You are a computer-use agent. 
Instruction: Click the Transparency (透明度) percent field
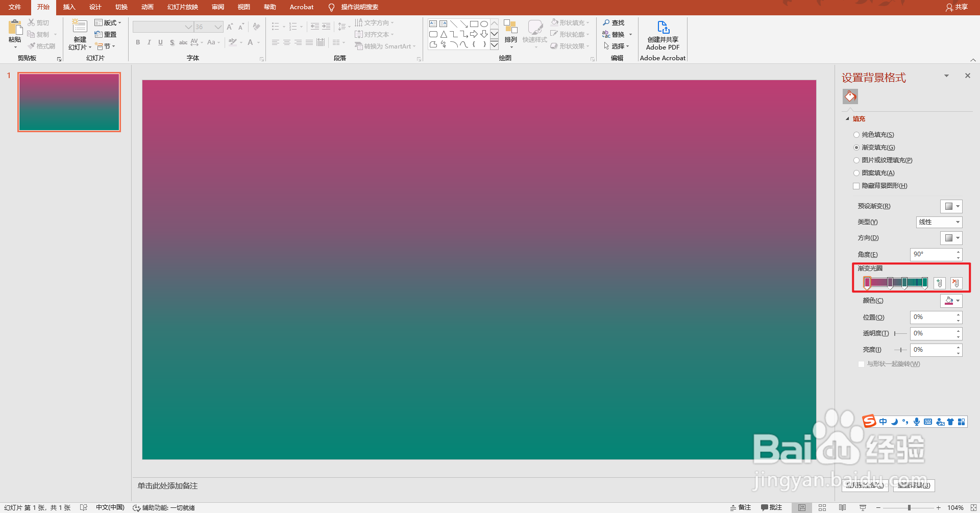[933, 333]
